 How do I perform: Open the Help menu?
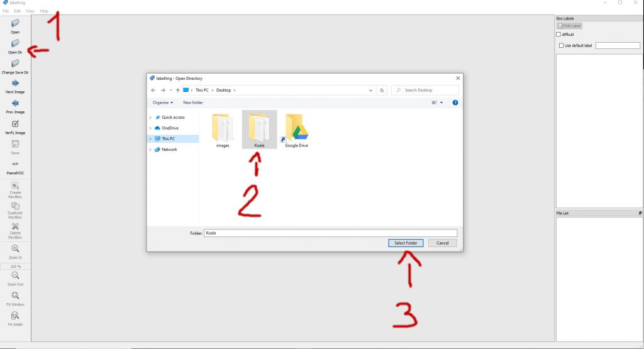pyautogui.click(x=44, y=11)
